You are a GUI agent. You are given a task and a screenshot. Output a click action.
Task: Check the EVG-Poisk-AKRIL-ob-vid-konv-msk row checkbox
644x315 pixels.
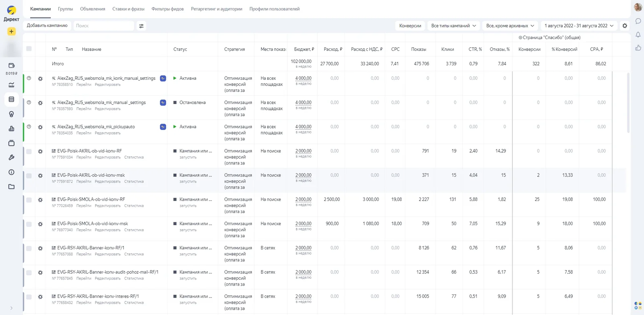[29, 176]
